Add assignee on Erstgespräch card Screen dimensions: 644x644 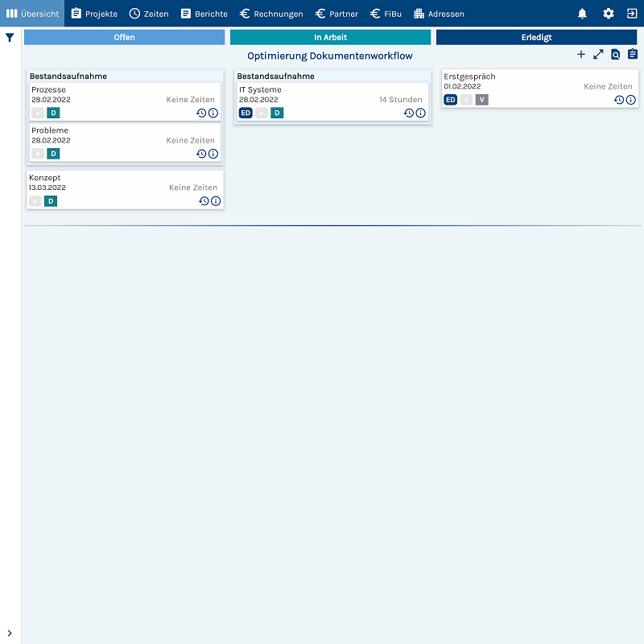click(x=466, y=100)
